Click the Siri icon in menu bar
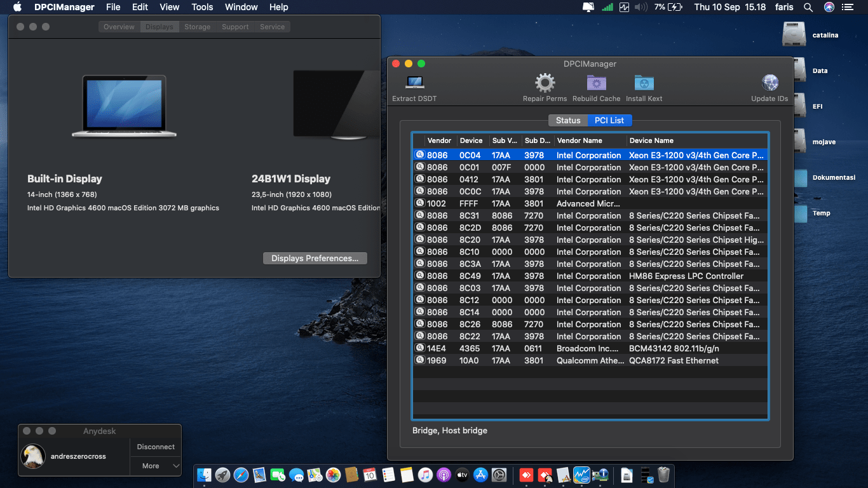868x488 pixels. (829, 7)
